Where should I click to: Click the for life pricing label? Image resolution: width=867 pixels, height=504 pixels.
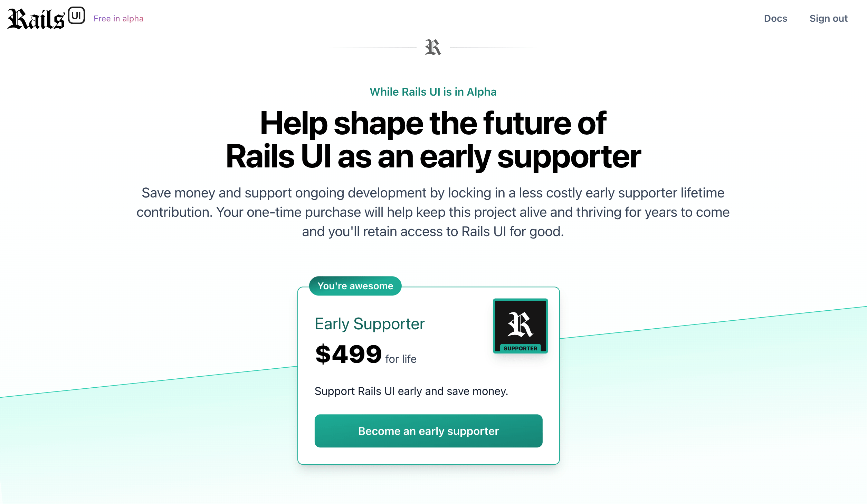401,359
